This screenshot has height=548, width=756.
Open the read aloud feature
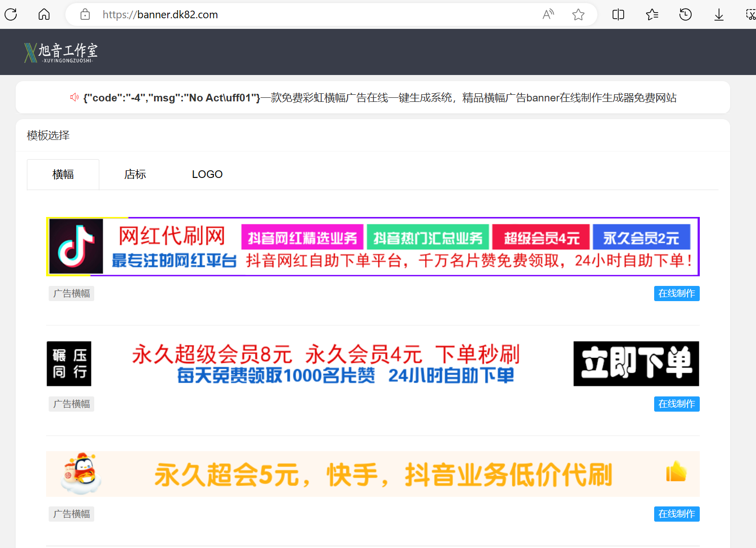coord(548,15)
